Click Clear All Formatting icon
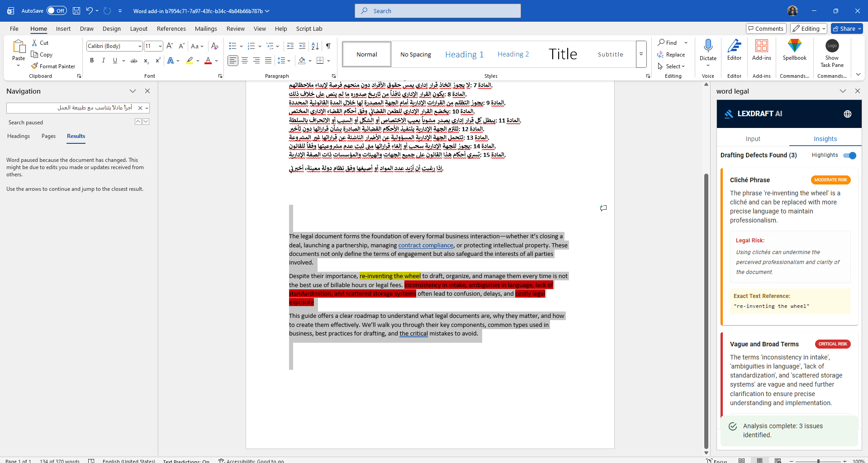The image size is (868, 463). point(215,46)
